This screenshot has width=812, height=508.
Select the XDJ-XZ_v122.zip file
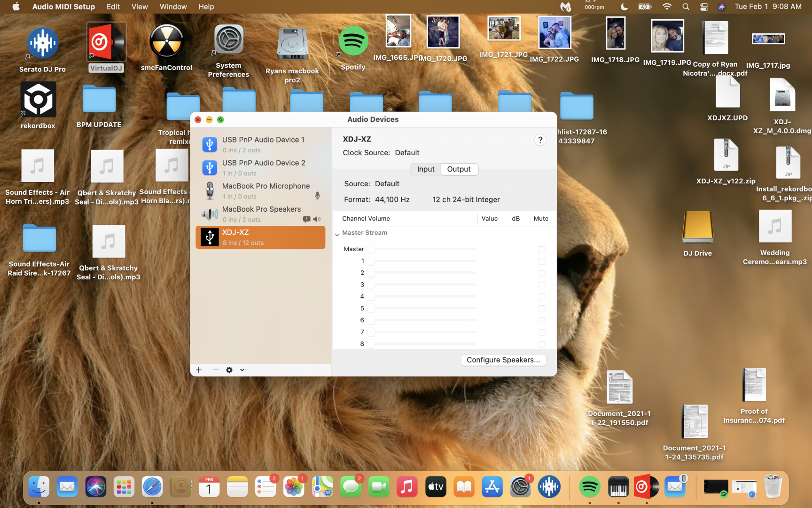pos(726,161)
